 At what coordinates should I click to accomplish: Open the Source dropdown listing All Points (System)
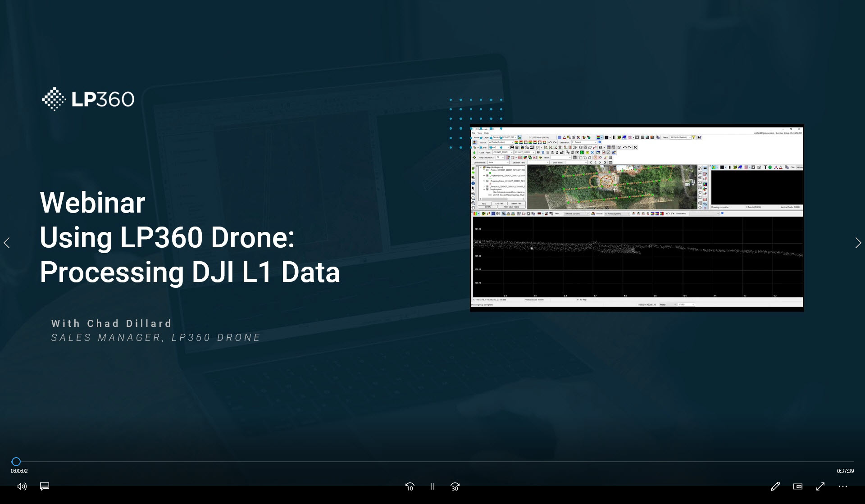coord(501,142)
